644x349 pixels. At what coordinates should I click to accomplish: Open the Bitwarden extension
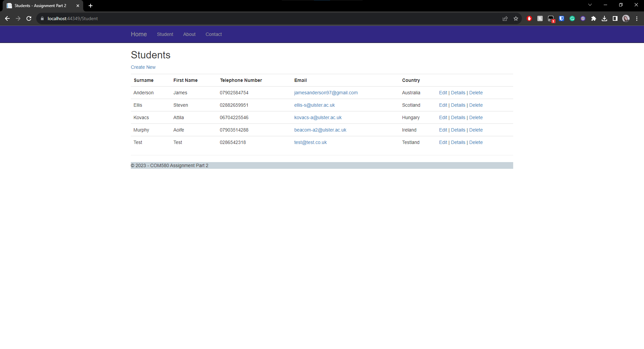tap(561, 18)
